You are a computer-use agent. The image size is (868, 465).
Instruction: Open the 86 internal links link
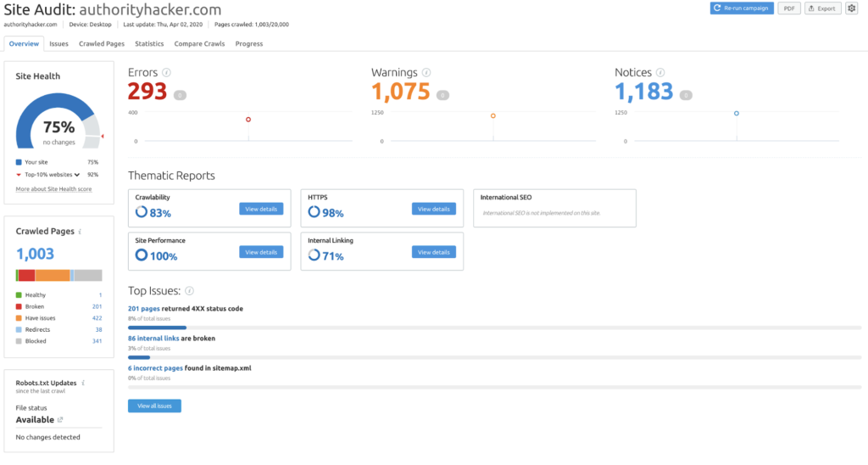[x=153, y=338]
